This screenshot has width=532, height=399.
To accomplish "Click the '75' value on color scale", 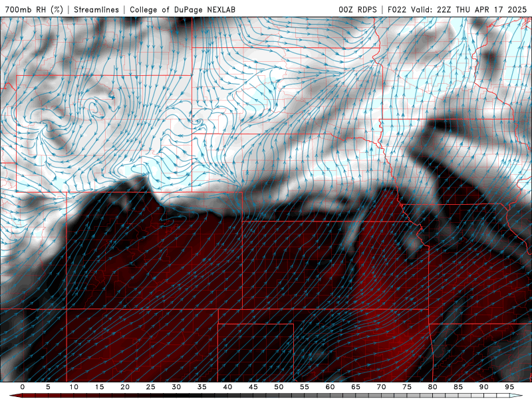I will (x=407, y=387).
